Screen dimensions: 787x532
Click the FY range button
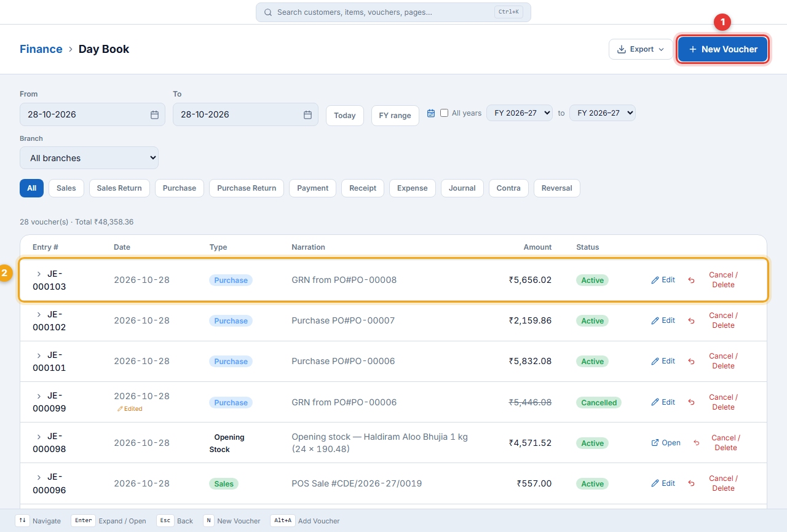click(395, 116)
